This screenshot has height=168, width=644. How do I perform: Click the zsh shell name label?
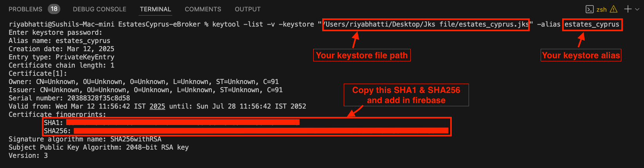pos(601,9)
